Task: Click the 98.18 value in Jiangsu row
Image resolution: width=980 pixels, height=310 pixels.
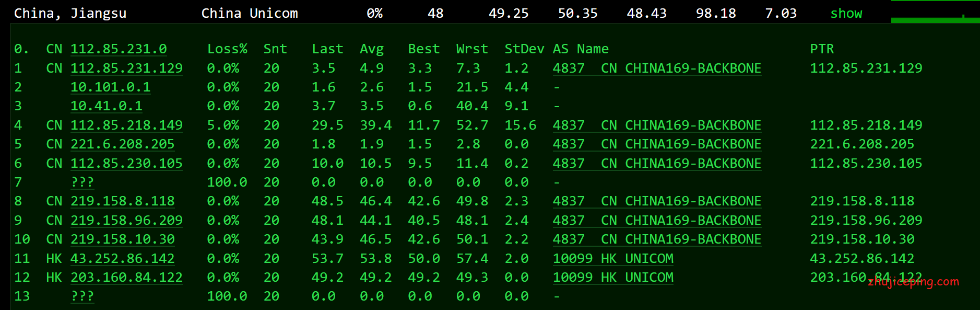Action: click(x=716, y=13)
